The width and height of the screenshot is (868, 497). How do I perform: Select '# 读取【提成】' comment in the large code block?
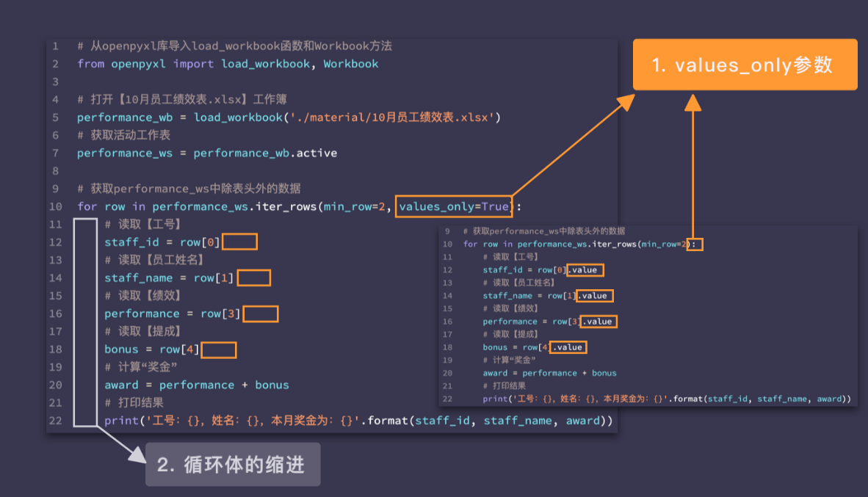[142, 332]
